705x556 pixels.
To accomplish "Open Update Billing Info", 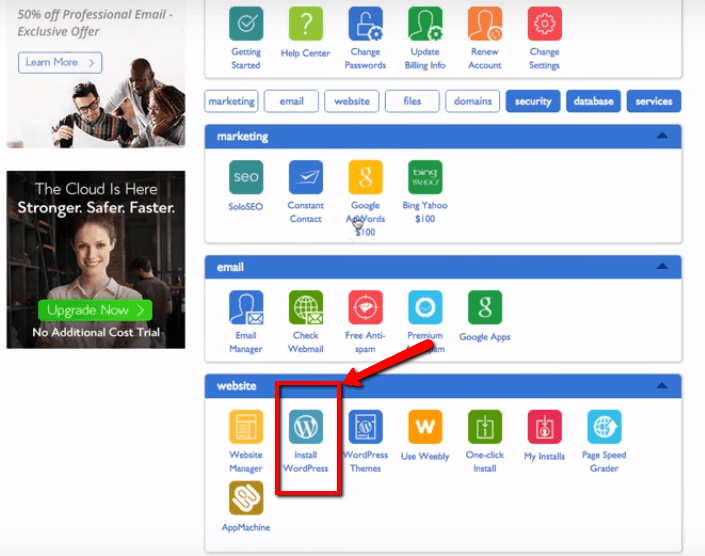I will click(425, 23).
